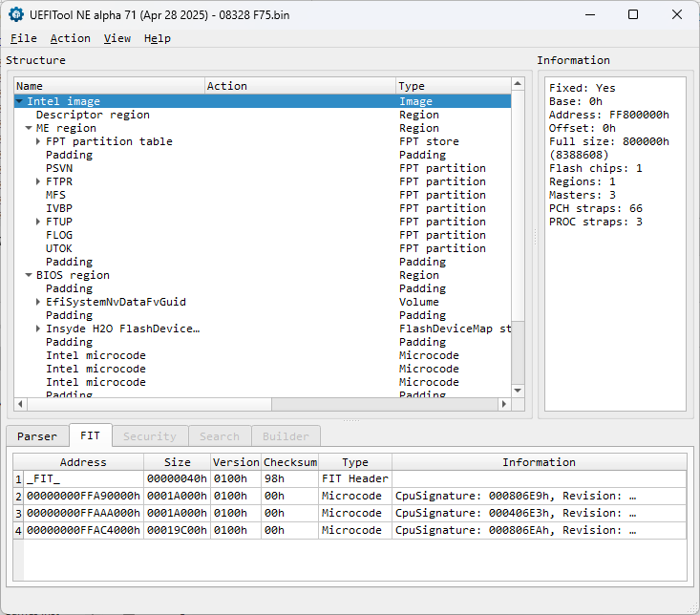Open the Help menu

[158, 38]
